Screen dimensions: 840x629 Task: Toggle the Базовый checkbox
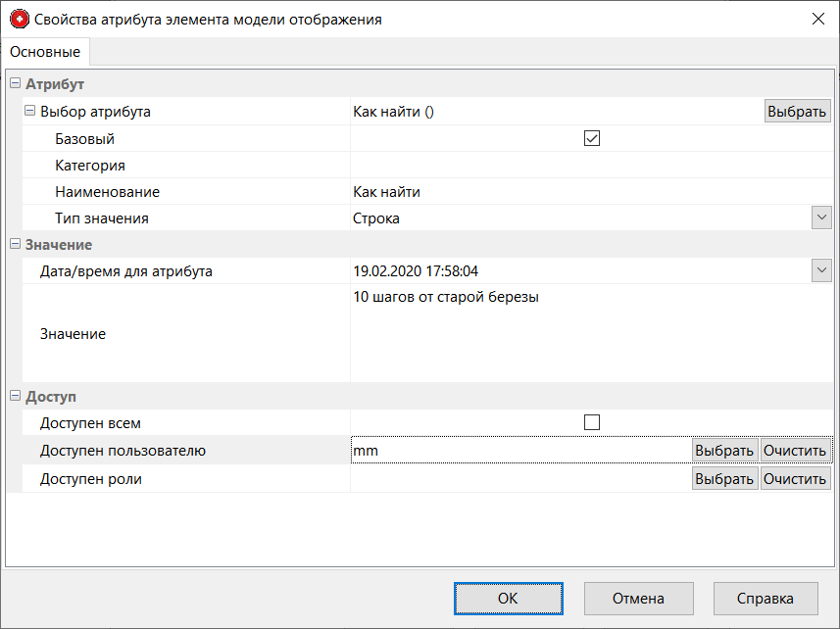point(591,139)
